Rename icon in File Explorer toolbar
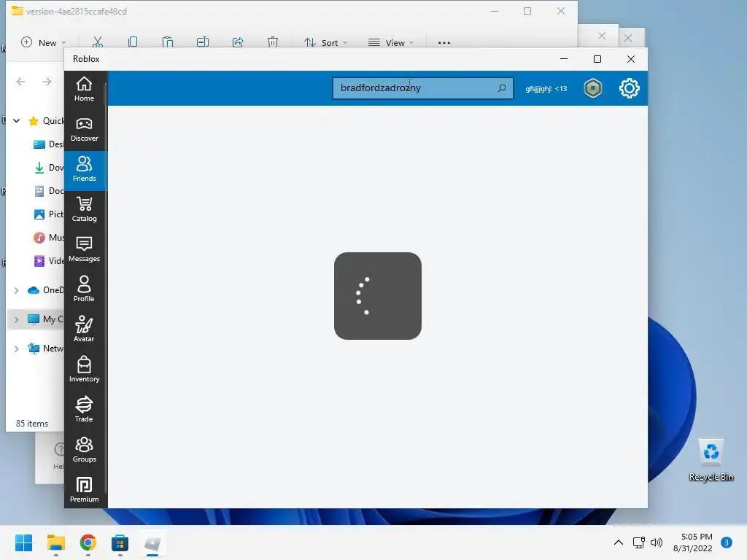The height and width of the screenshot is (560, 747). click(203, 42)
